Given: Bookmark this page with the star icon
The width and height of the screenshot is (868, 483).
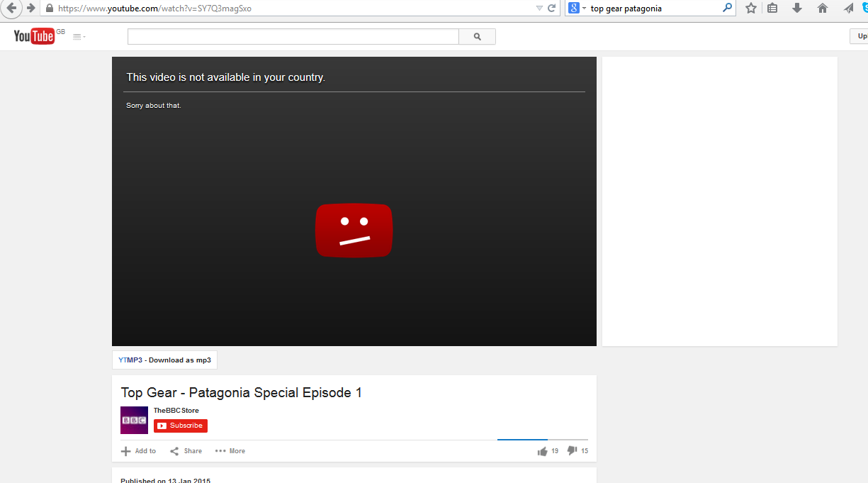Looking at the screenshot, I should pos(751,9).
